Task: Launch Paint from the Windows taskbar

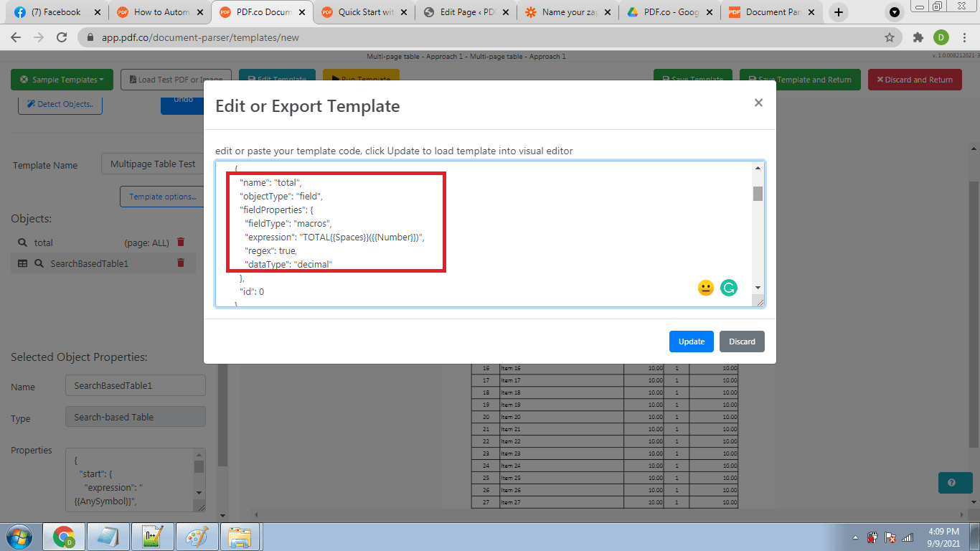Action: click(x=195, y=537)
